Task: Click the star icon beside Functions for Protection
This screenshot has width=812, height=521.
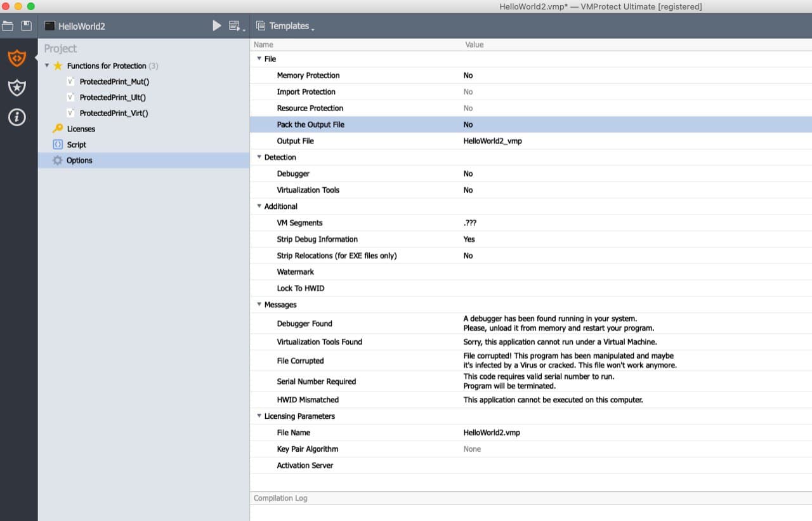Action: pos(58,66)
